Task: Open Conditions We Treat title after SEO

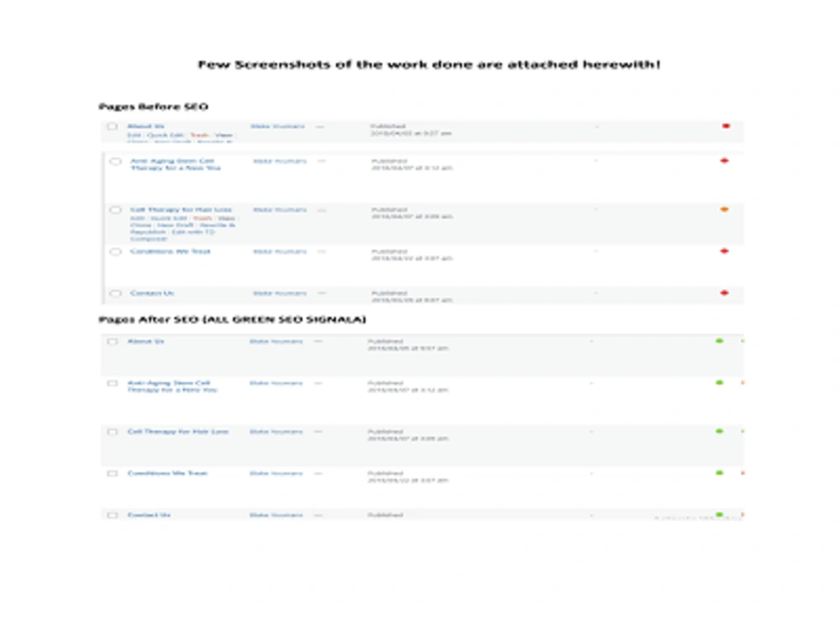Action: click(x=167, y=473)
